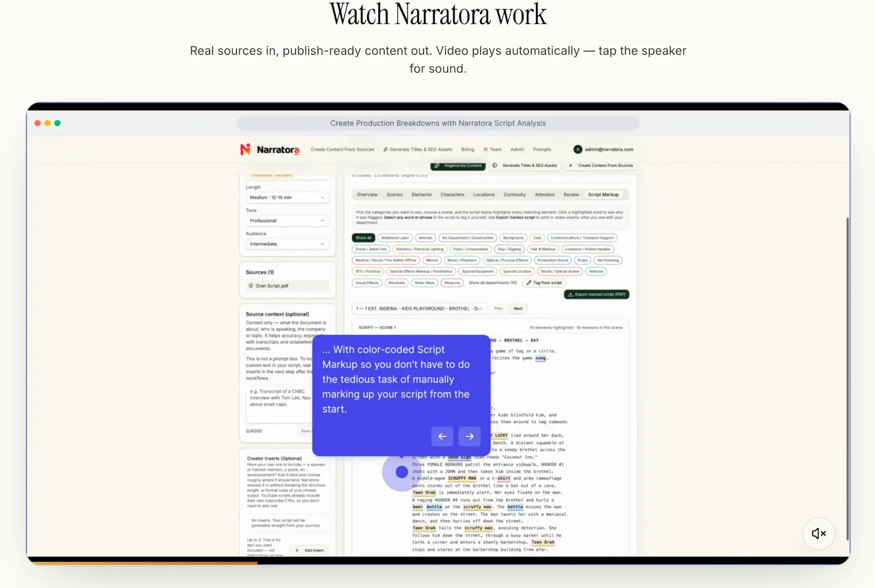
Task: Toggle the Set Dressing filter chip
Action: pos(608,260)
